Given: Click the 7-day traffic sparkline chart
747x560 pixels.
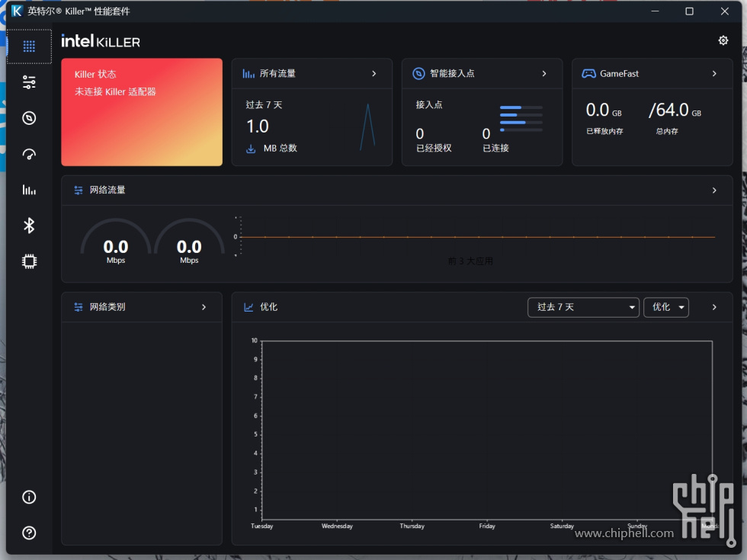Looking at the screenshot, I should pyautogui.click(x=367, y=126).
